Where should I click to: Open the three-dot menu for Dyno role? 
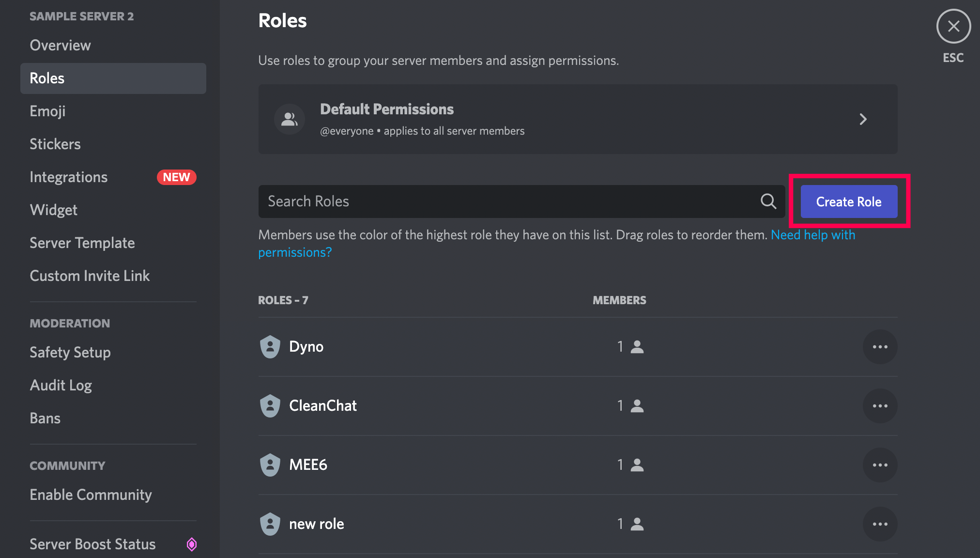880,347
